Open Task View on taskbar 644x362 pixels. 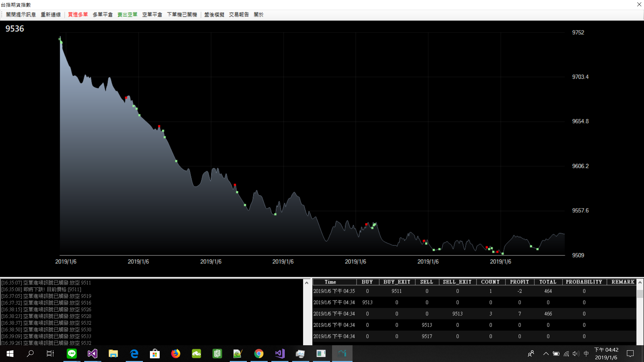[50, 354]
